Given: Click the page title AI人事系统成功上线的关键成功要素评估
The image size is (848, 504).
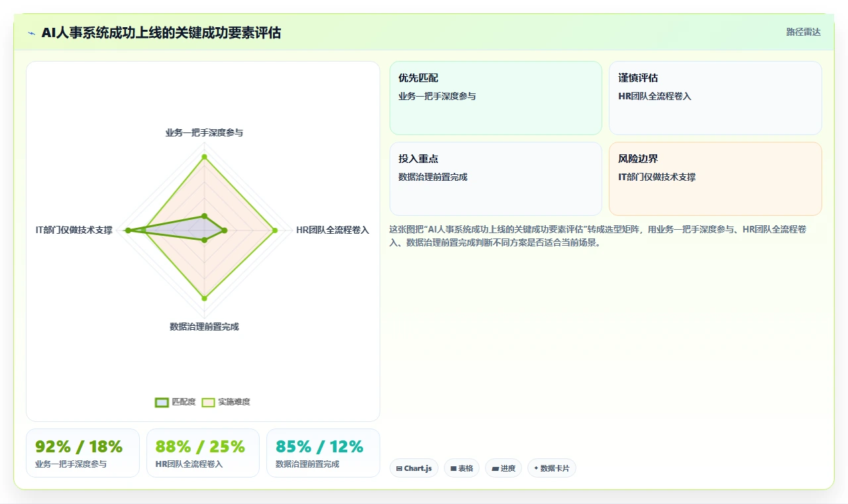Looking at the screenshot, I should (161, 32).
